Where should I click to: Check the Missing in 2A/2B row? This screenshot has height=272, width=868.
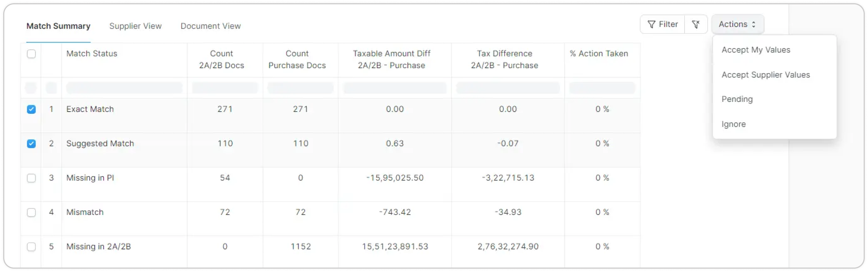[31, 247]
